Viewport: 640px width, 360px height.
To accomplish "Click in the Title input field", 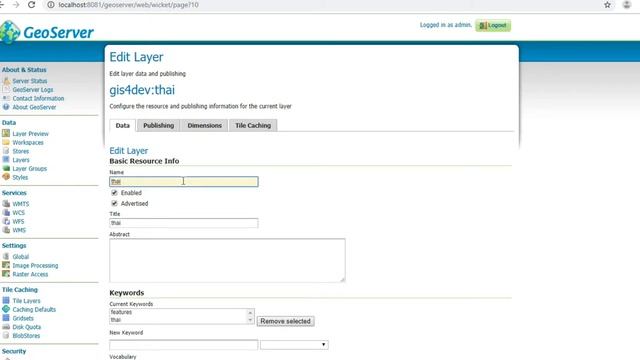I will (184, 223).
